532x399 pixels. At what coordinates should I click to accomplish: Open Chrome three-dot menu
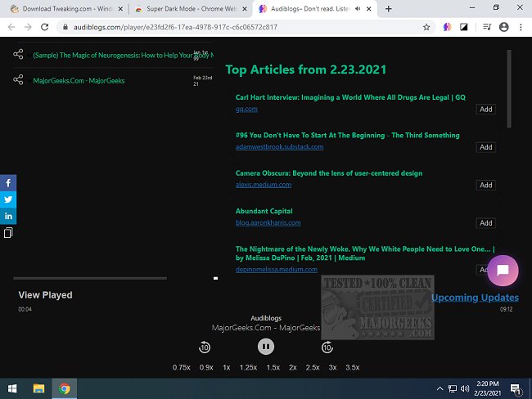pos(521,27)
